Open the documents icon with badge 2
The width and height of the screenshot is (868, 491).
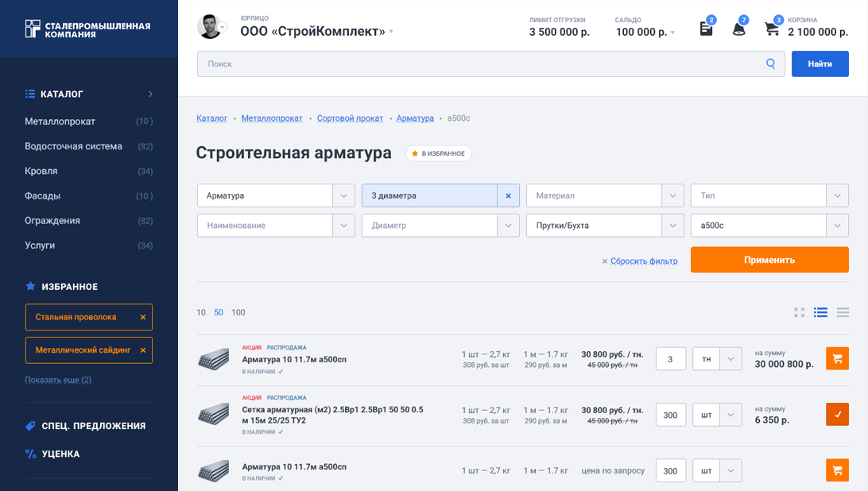tap(706, 29)
